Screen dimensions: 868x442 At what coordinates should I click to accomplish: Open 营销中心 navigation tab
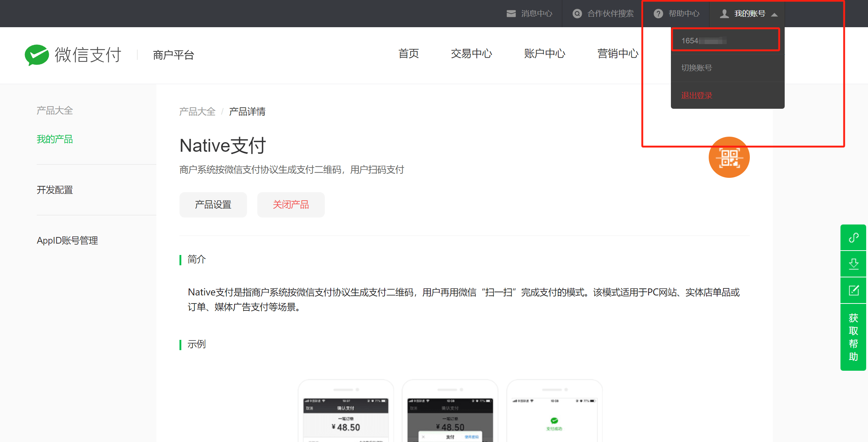(x=618, y=54)
